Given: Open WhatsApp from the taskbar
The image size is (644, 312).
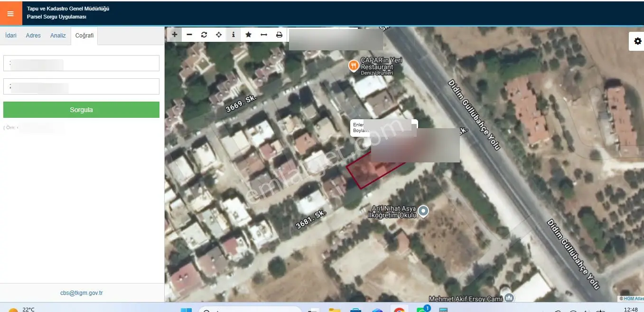Looking at the screenshot, I should click(x=421, y=310).
